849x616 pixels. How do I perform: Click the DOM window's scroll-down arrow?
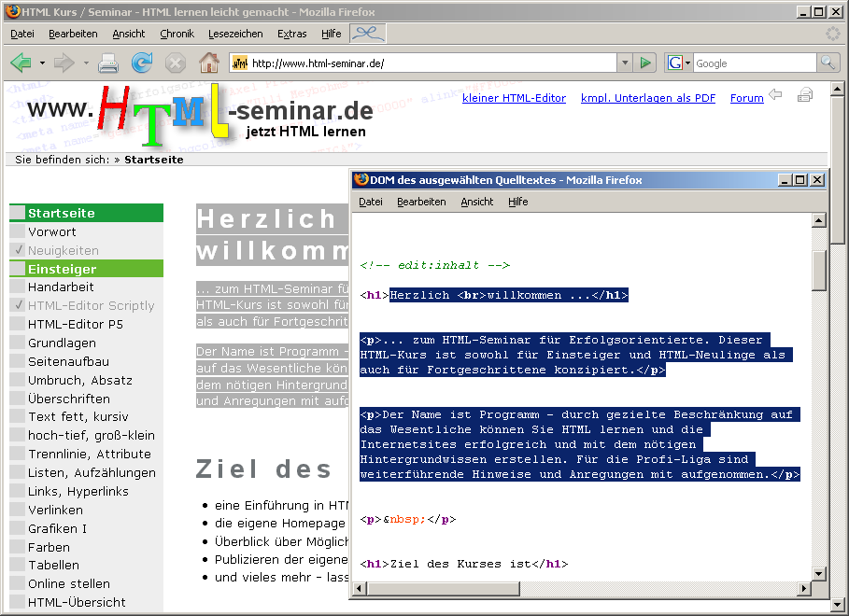point(819,574)
